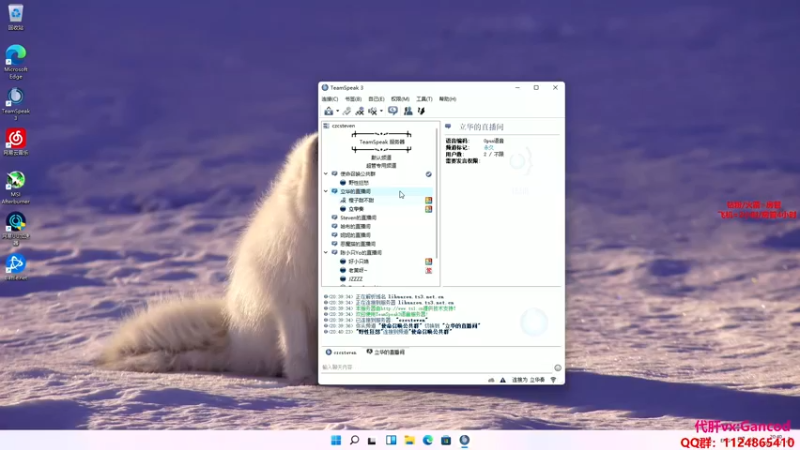Open the Windows Start menu
Viewport: 800px width, 450px height.
336,440
